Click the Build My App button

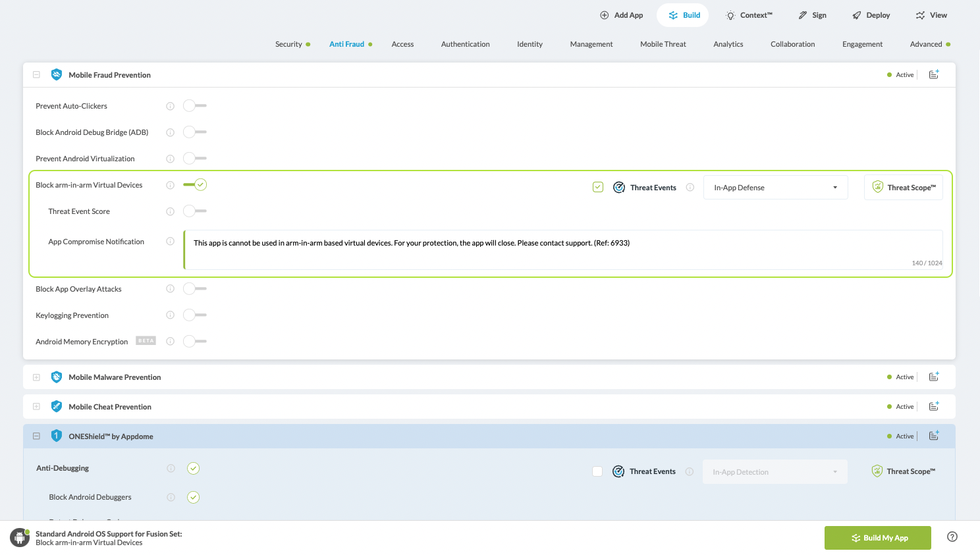pyautogui.click(x=877, y=538)
